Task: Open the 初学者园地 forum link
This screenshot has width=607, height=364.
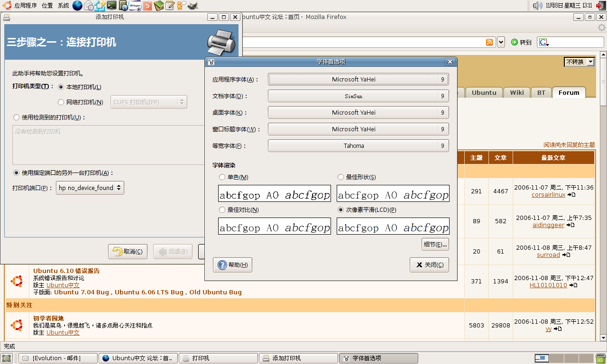Action: pos(48,318)
